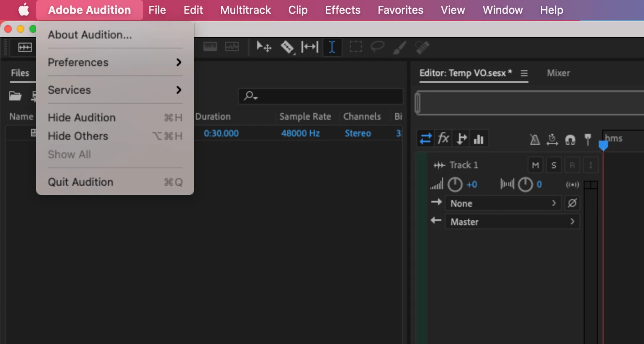The width and height of the screenshot is (644, 344).
Task: Arm Track 1 for recording
Action: click(572, 165)
